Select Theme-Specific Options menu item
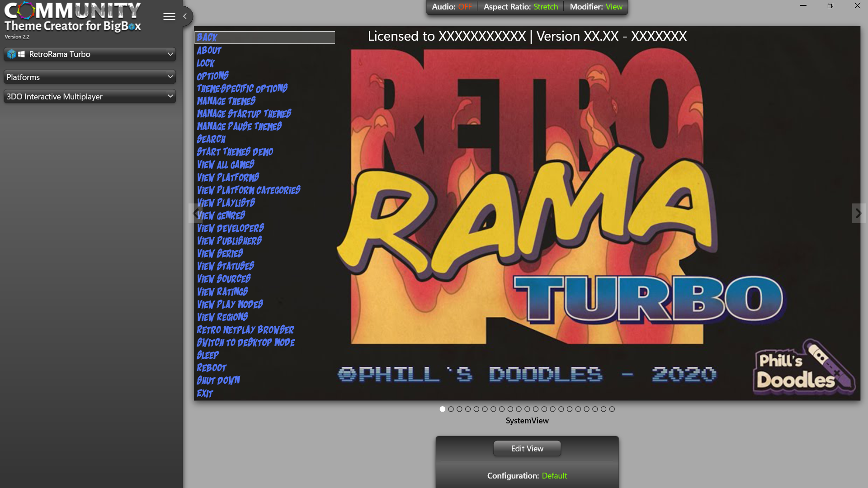The height and width of the screenshot is (488, 868). (242, 88)
